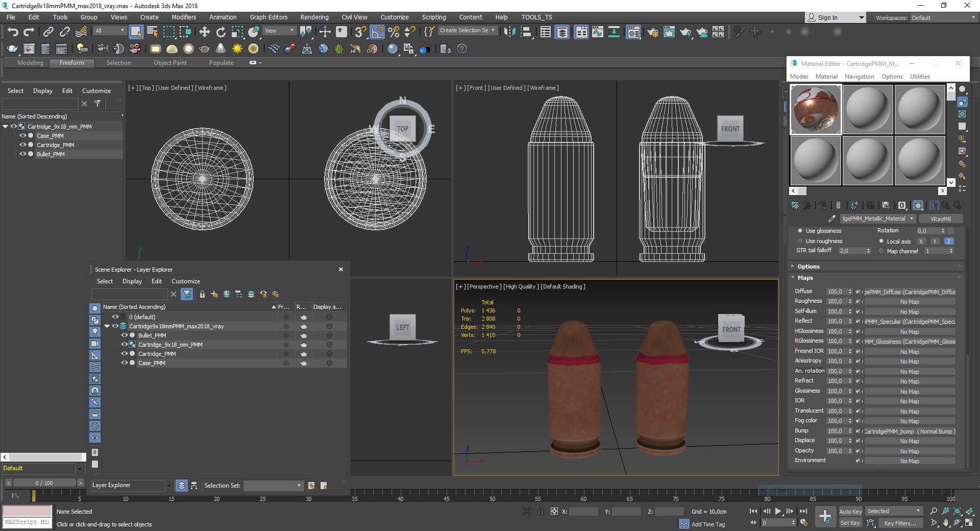
Task: Click the teapot Render Setup icon
Action: 652,33
